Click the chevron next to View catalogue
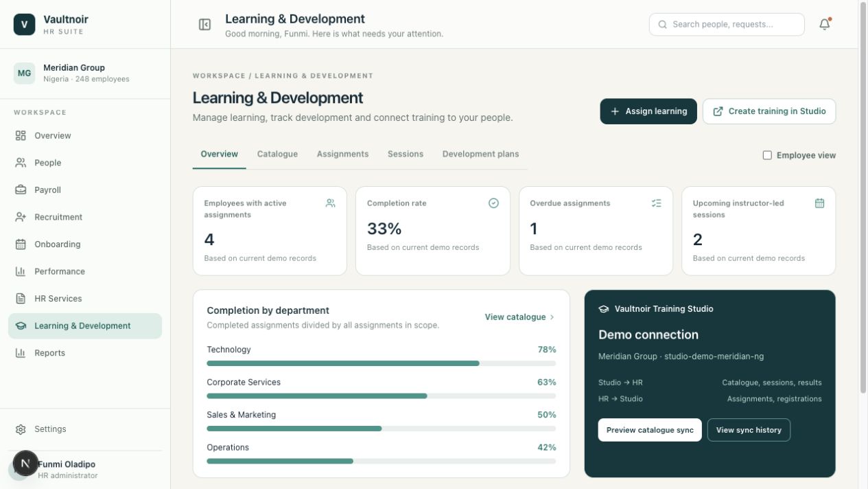Image resolution: width=868 pixels, height=489 pixels. click(552, 317)
